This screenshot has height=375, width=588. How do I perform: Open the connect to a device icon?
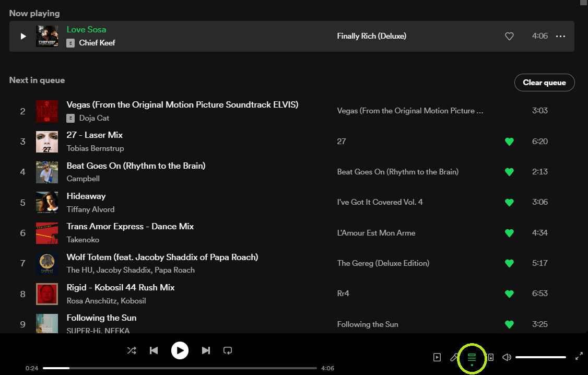pos(490,357)
